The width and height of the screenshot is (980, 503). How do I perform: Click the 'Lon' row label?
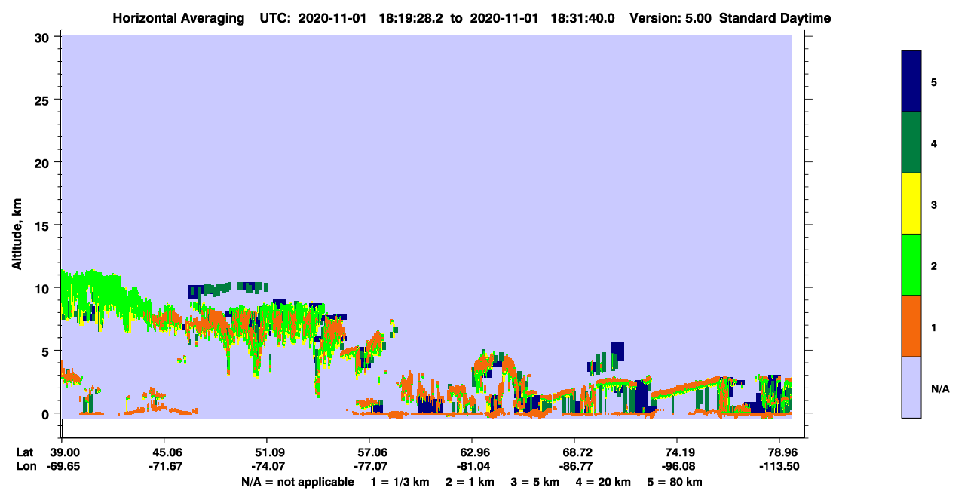coord(25,466)
